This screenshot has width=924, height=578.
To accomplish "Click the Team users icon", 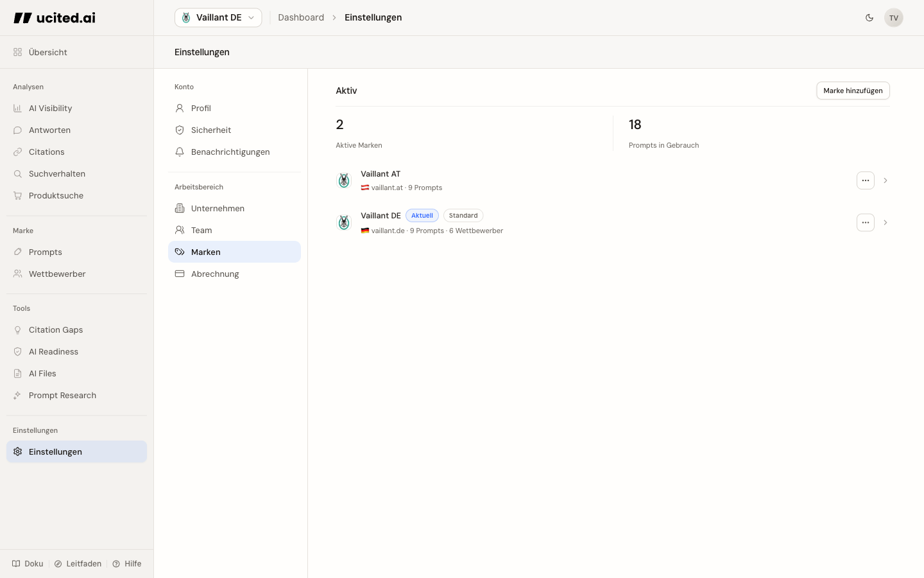I will click(180, 230).
